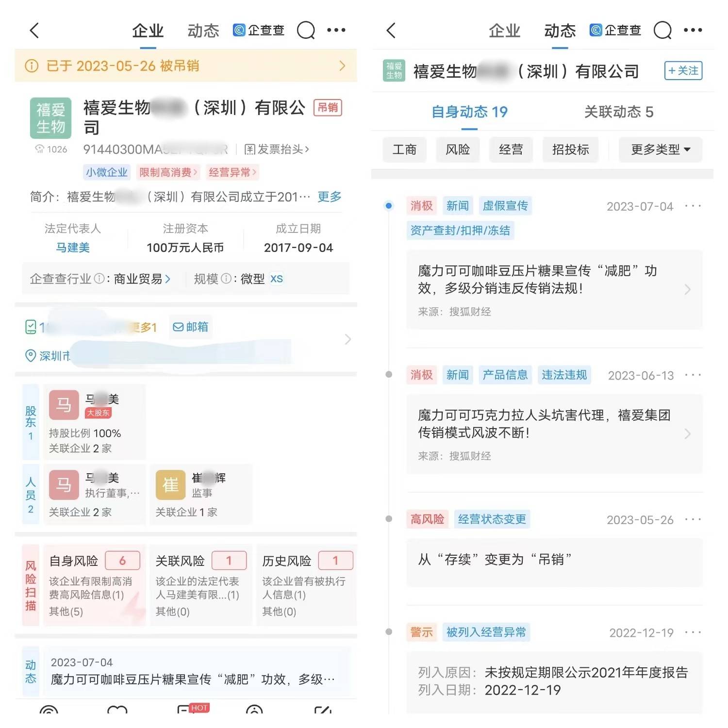Switch to the 关联动态 5 tab
Screen dimensions: 728x728
(618, 112)
